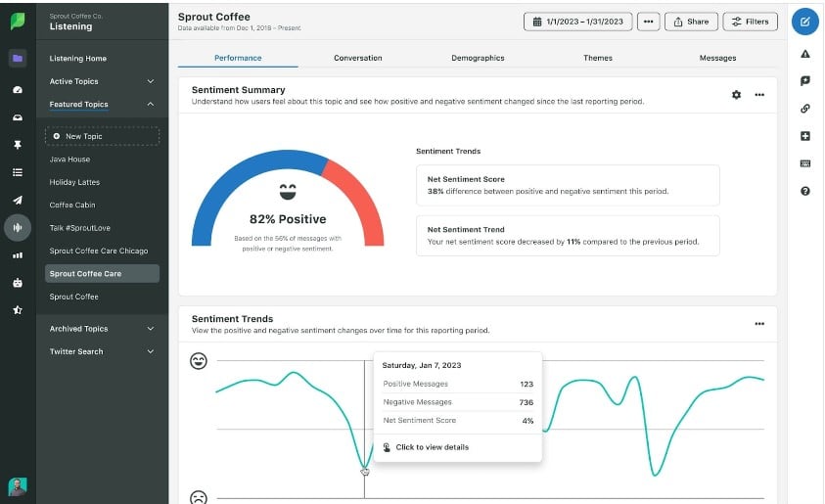
Task: Click the Positive Messages value 123
Action: 527,384
